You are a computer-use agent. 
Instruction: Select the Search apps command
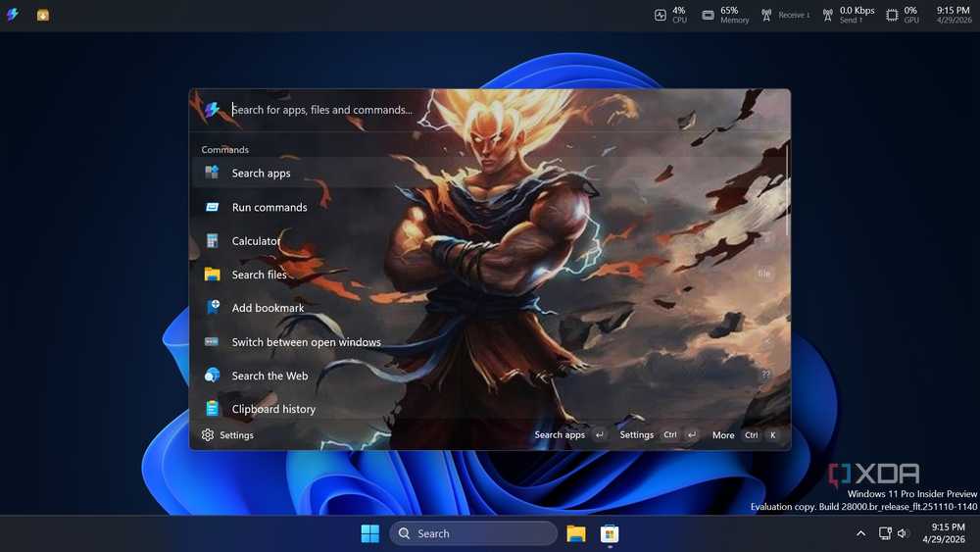point(489,173)
